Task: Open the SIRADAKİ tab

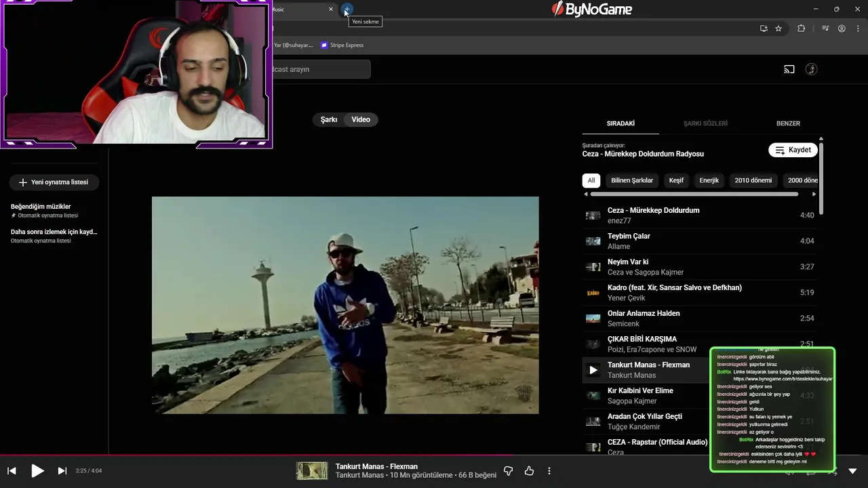Action: [620, 123]
